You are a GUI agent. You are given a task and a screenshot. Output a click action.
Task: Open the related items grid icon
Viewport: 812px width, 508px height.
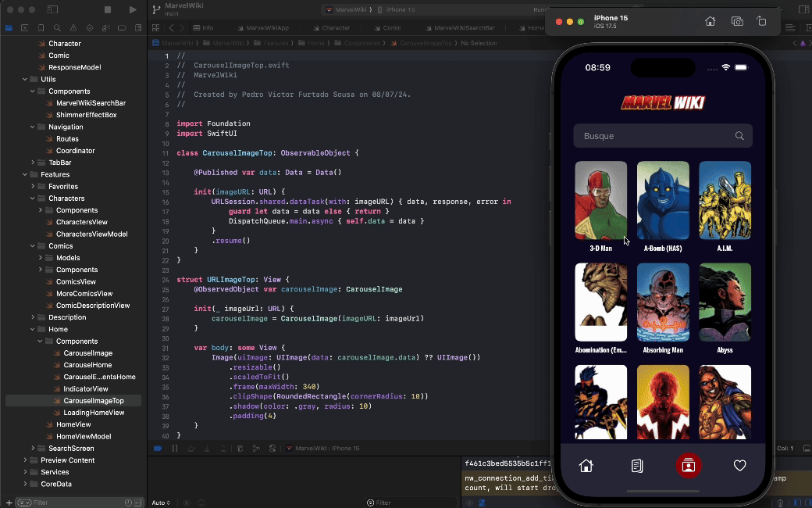(x=156, y=28)
